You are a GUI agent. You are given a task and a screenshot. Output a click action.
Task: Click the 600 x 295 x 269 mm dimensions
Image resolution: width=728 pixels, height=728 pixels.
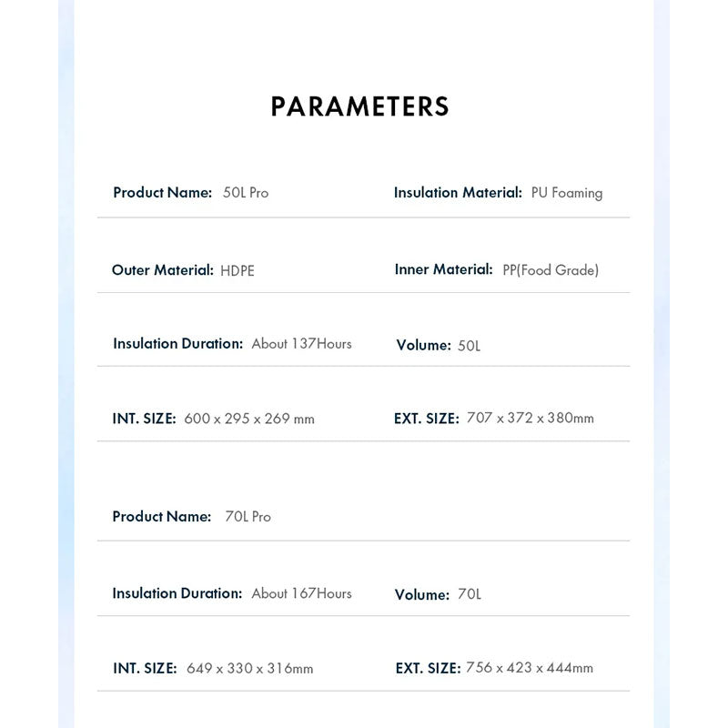click(x=249, y=419)
